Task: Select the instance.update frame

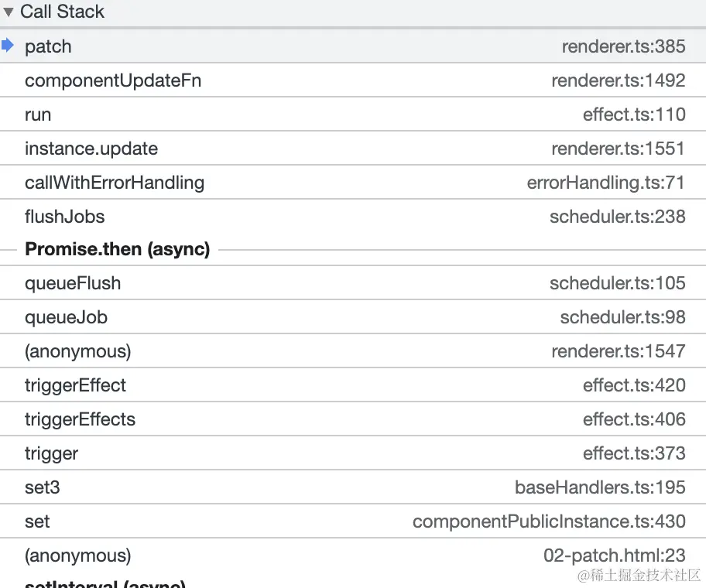Action: pyautogui.click(x=91, y=149)
